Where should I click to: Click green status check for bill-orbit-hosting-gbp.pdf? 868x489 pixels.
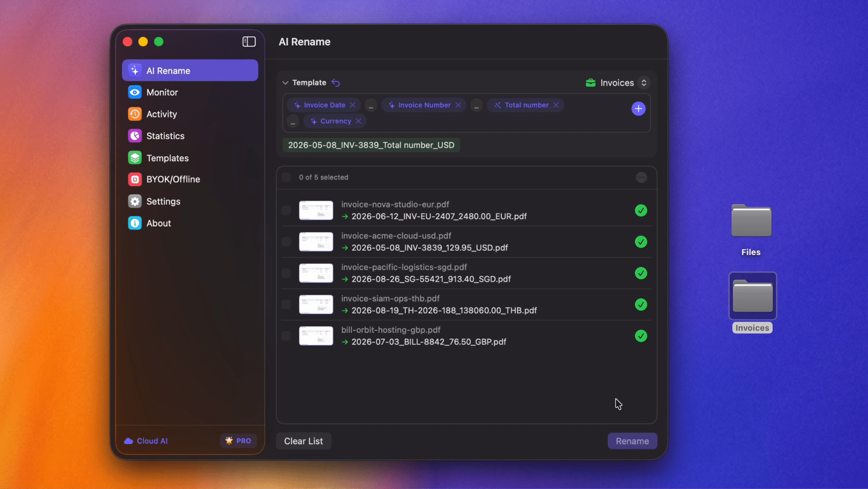point(641,336)
